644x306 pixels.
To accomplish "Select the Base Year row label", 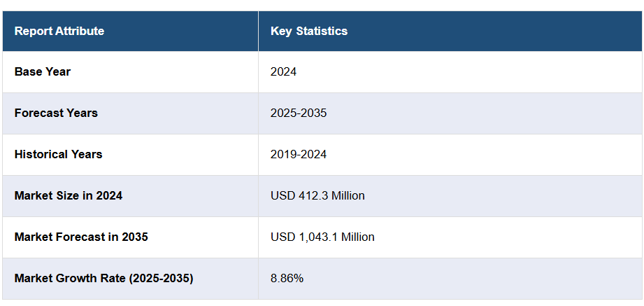I will point(43,71).
